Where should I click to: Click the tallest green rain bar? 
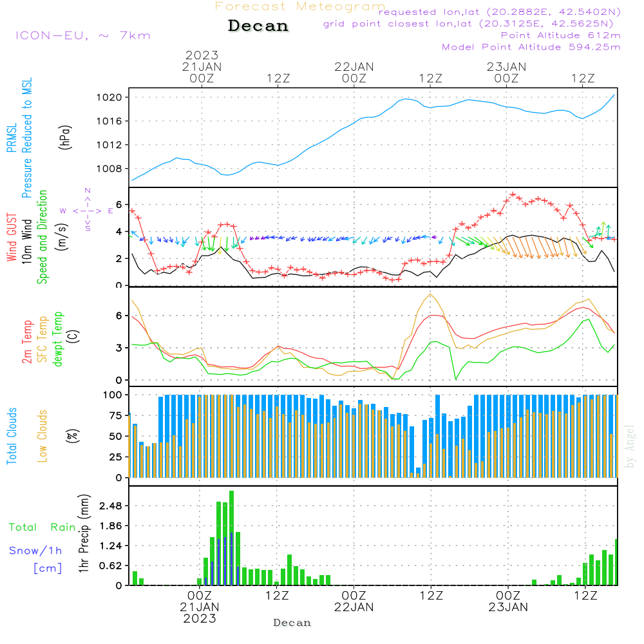231,538
